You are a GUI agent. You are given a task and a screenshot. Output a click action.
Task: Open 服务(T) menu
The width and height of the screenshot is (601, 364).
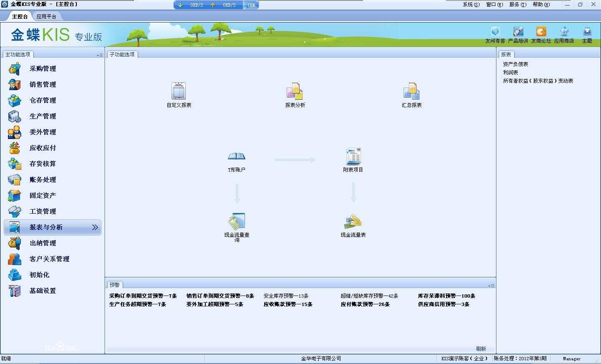(518, 5)
